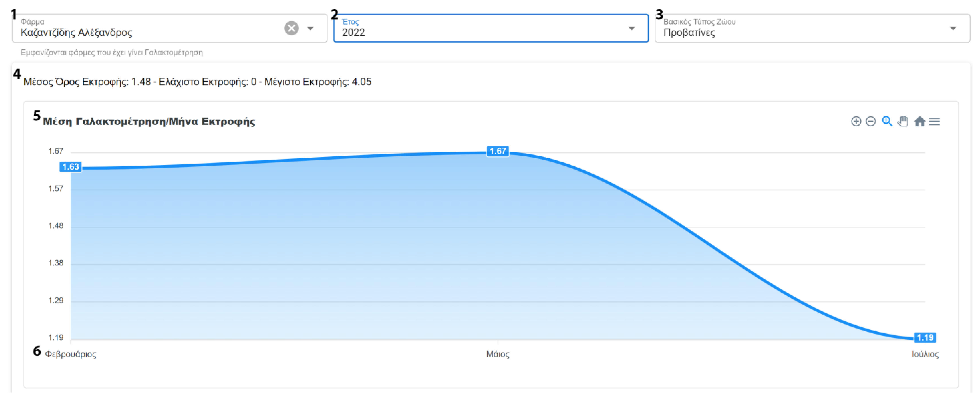Viewport: 980px width, 399px height.
Task: Expand the Βασικός Τύπος Ζώου dropdown arrow
Action: (x=953, y=28)
